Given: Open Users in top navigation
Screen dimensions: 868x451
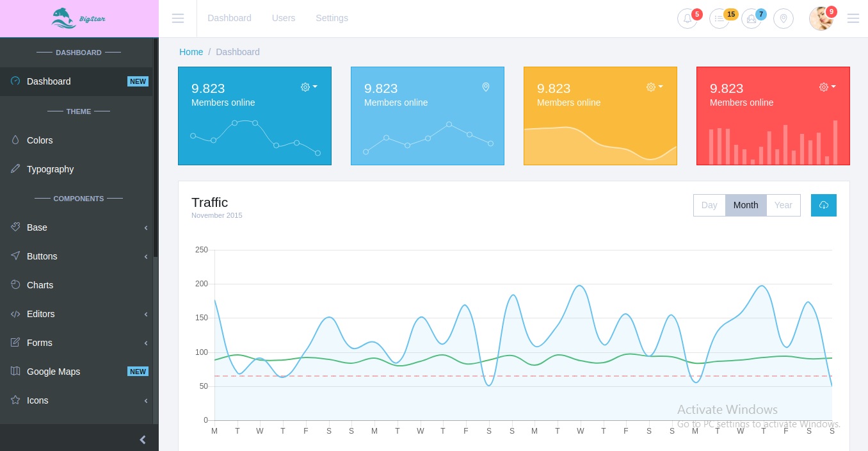Looking at the screenshot, I should coord(284,19).
